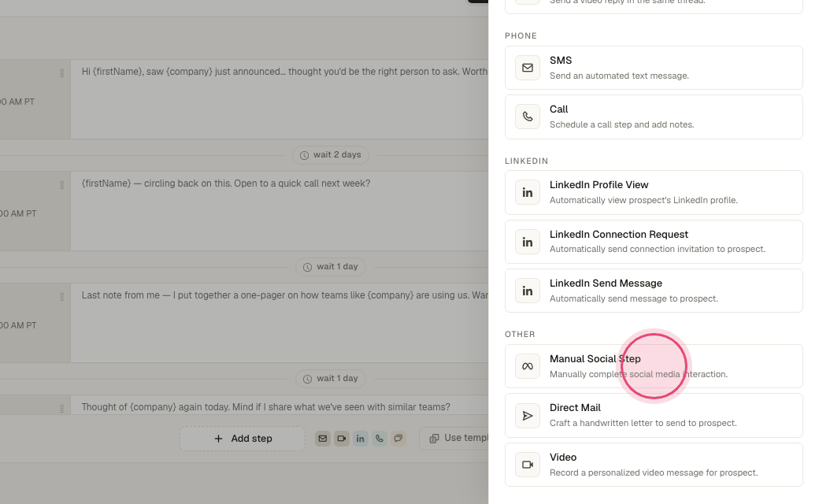The width and height of the screenshot is (819, 504).
Task: Add call step via phone quick icon
Action: coord(380,439)
